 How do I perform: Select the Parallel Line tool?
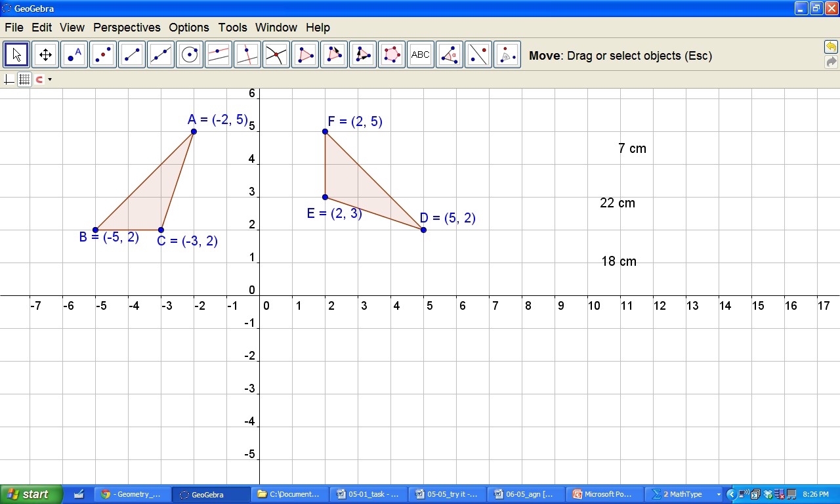pyautogui.click(x=219, y=55)
